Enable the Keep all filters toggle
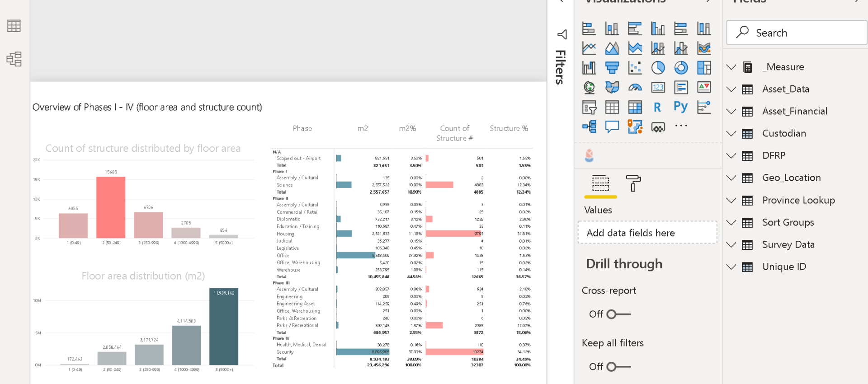This screenshot has height=384, width=868. (x=618, y=366)
